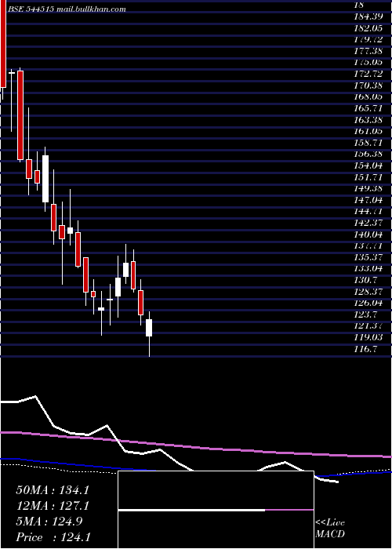392x549 pixels.
Task: Click the 158.71 price axis label
Action: click(x=369, y=143)
